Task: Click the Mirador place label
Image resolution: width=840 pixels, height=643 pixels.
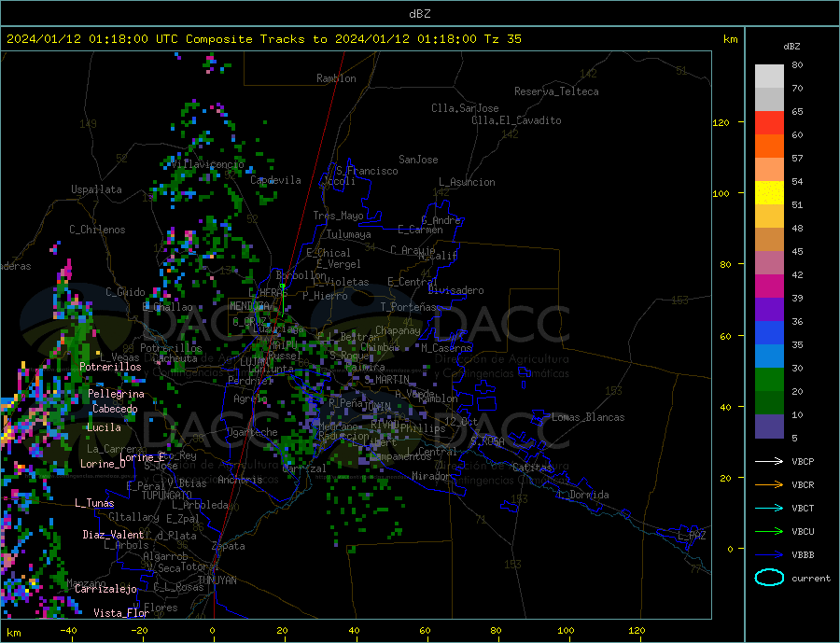Action: tap(432, 476)
